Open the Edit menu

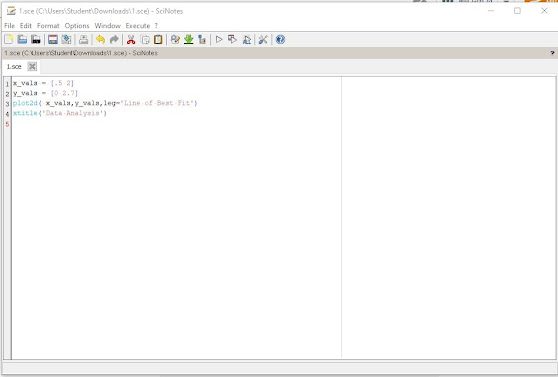tap(26, 26)
